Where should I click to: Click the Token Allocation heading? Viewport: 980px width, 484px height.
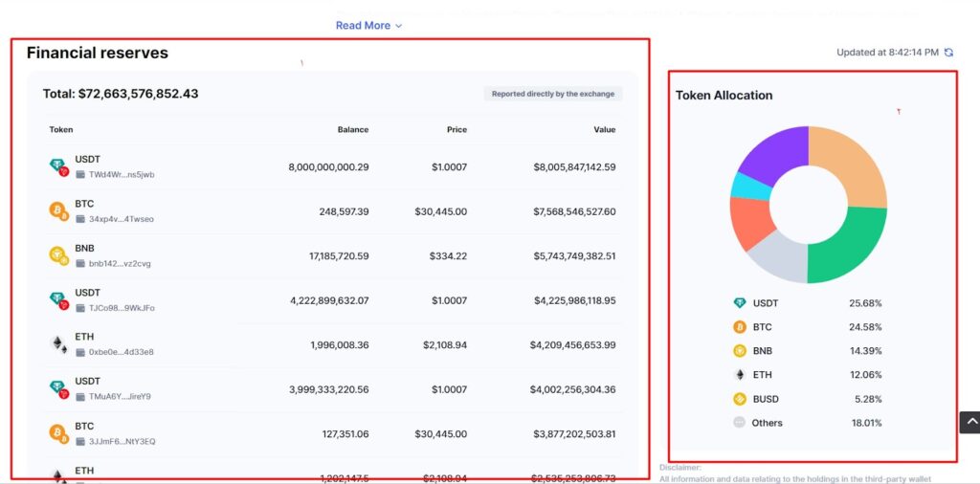724,95
